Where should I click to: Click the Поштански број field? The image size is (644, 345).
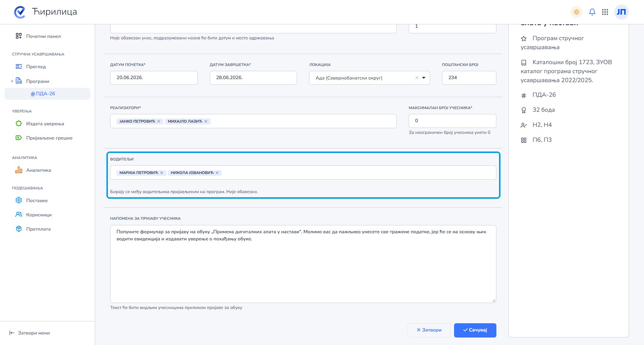click(469, 78)
